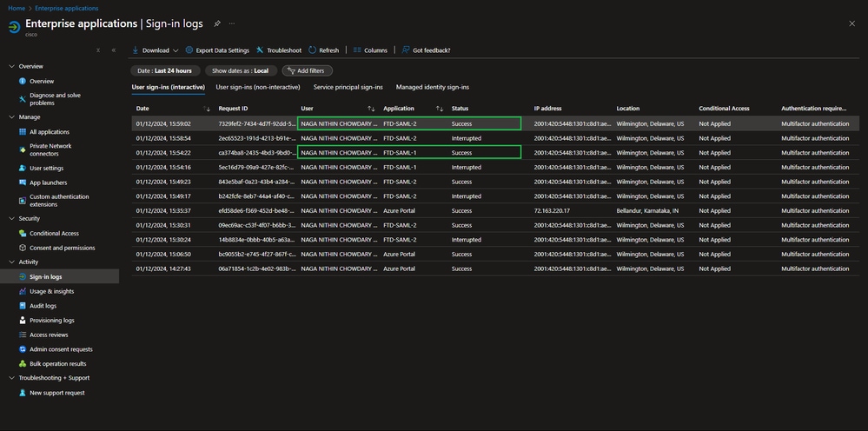Click the Sign-in logs sidebar icon
Screen dimensions: 868x431
[22, 276]
